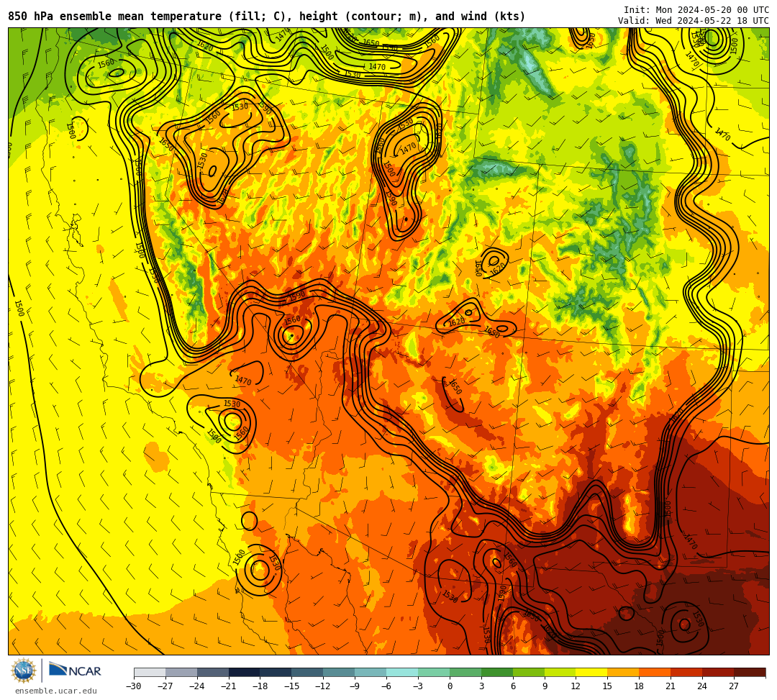
Task: Pick the darkest swatch right of 27
Action: coord(750,672)
